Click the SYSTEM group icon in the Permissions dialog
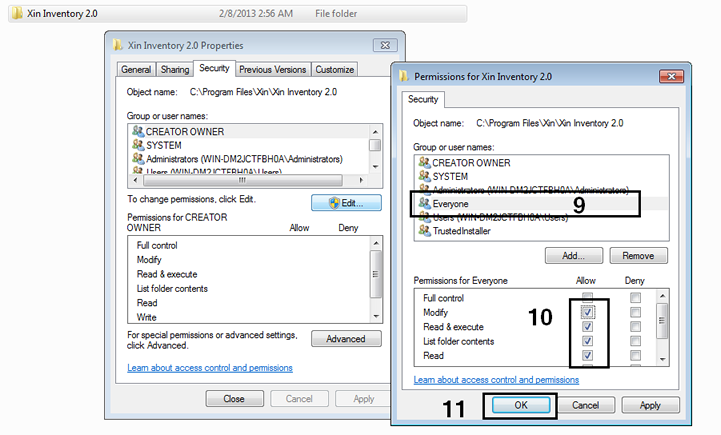The width and height of the screenshot is (721, 435). coord(424,176)
